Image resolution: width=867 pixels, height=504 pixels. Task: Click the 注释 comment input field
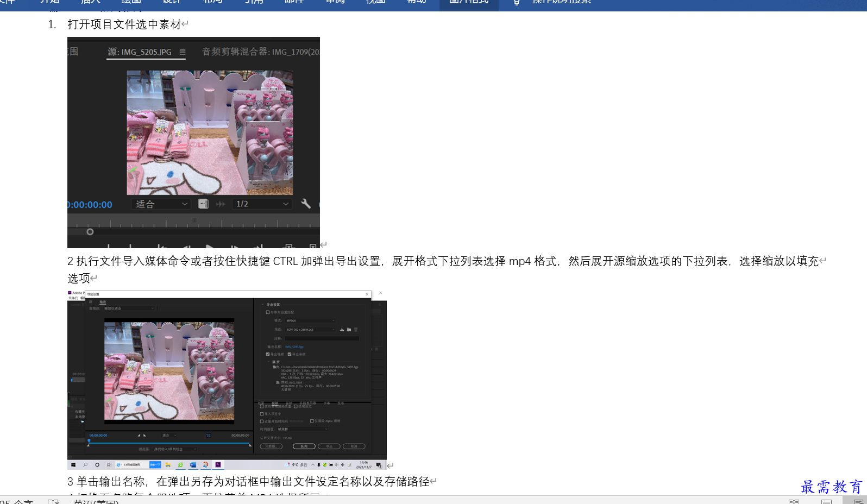tap(322, 338)
